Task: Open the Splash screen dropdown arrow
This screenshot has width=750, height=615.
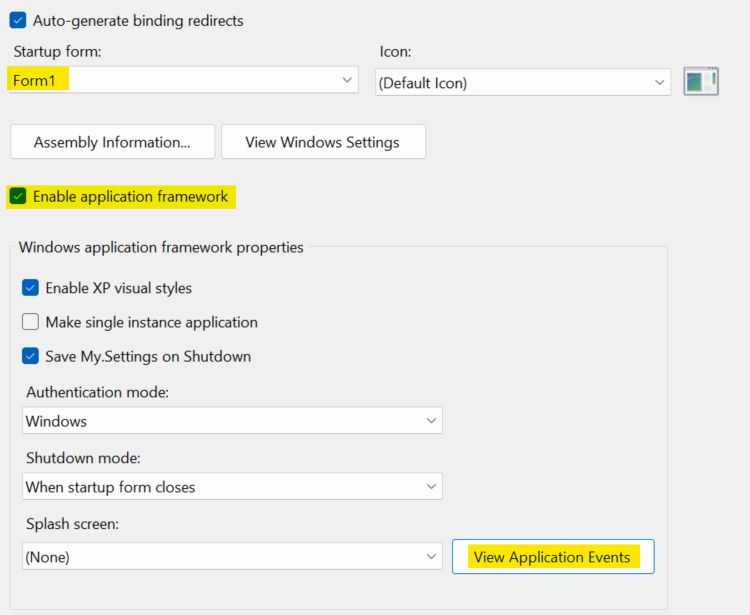Action: coord(431,557)
